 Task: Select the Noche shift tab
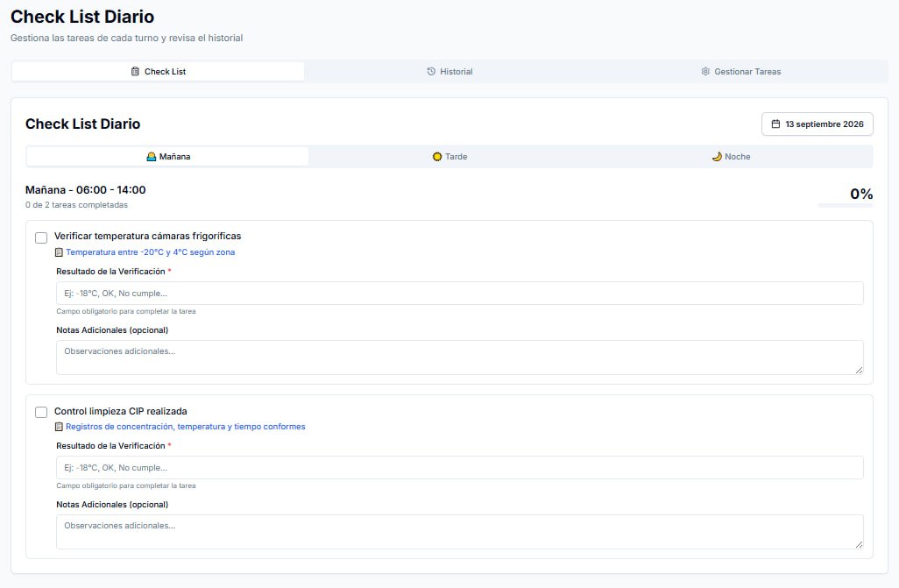[731, 157]
